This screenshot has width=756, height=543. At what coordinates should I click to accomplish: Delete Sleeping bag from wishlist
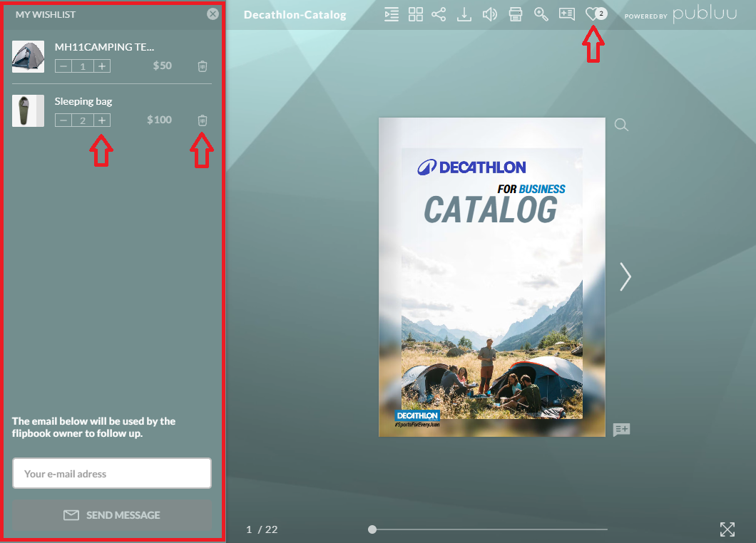pyautogui.click(x=203, y=120)
